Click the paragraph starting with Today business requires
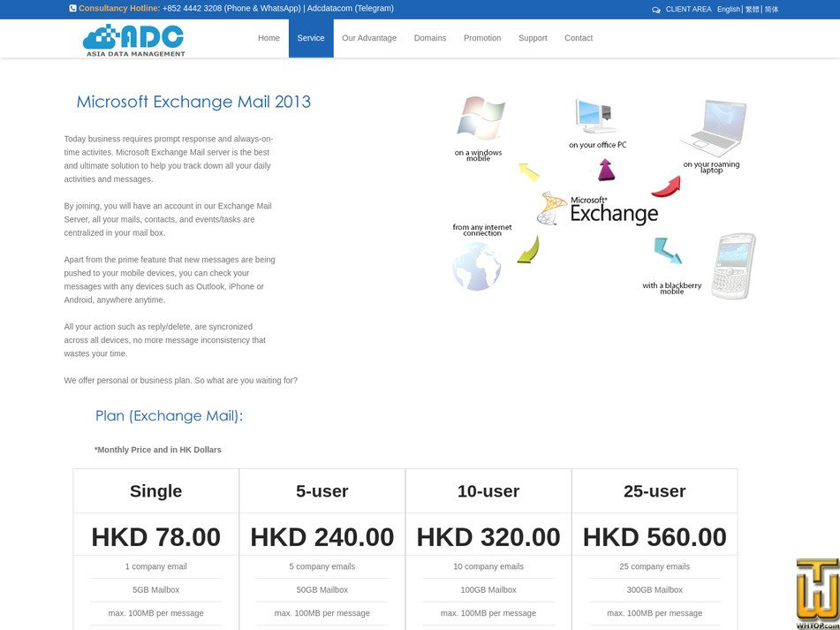Screen dimensions: 840x630 (169, 159)
